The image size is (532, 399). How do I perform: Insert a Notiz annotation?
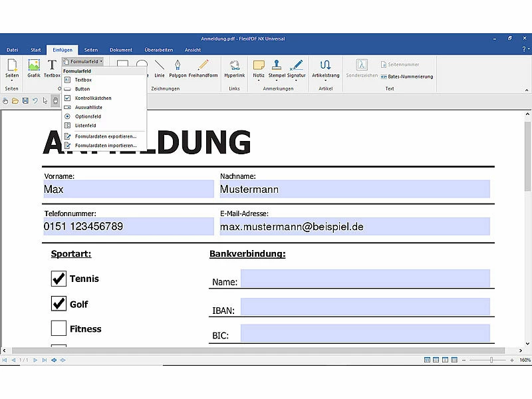[x=259, y=67]
